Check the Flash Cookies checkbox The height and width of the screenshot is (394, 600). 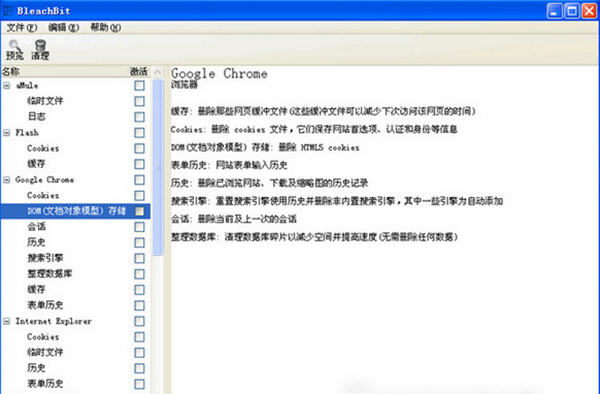coord(139,148)
